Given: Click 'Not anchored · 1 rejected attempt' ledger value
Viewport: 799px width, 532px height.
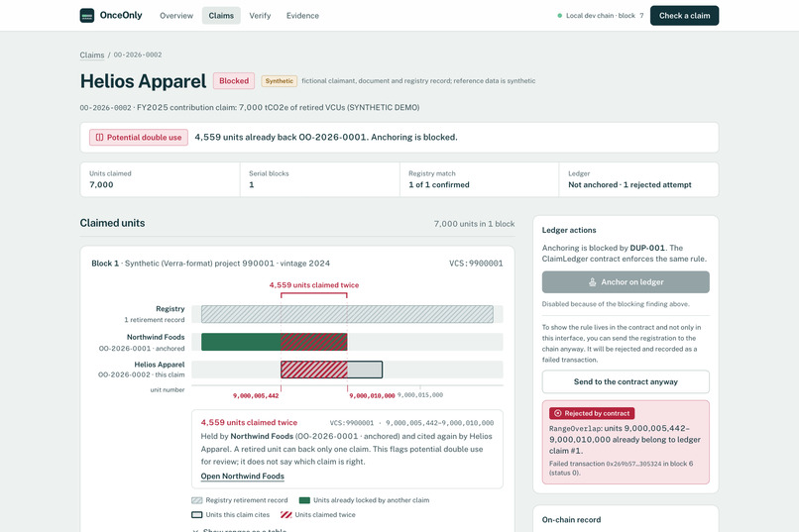Looking at the screenshot, I should pyautogui.click(x=629, y=185).
